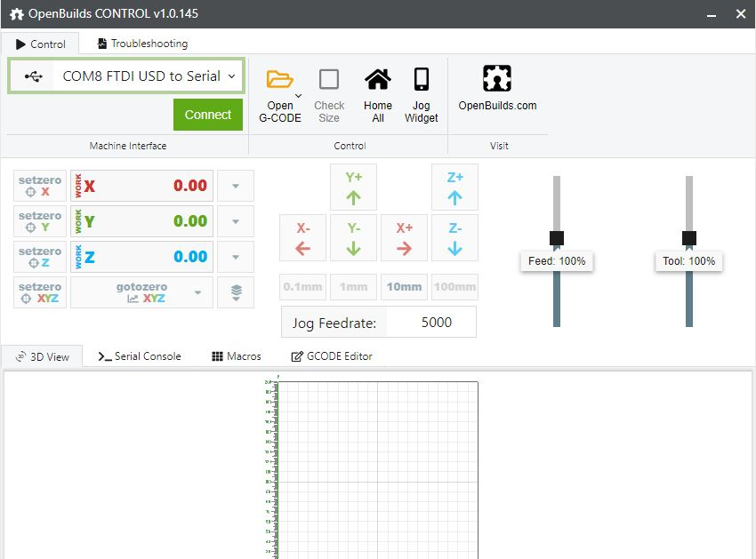This screenshot has width=756, height=559.
Task: Expand the Open G-CODE dropdown arrow
Action: (x=299, y=96)
